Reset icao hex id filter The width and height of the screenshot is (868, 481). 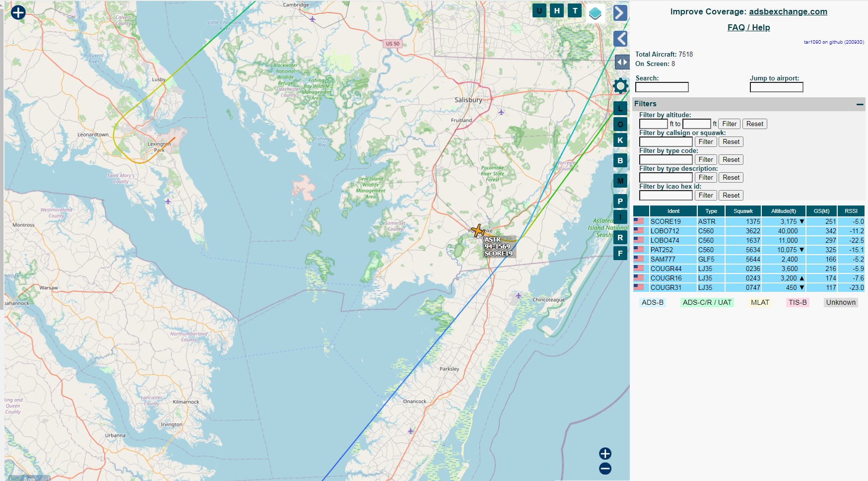point(731,196)
